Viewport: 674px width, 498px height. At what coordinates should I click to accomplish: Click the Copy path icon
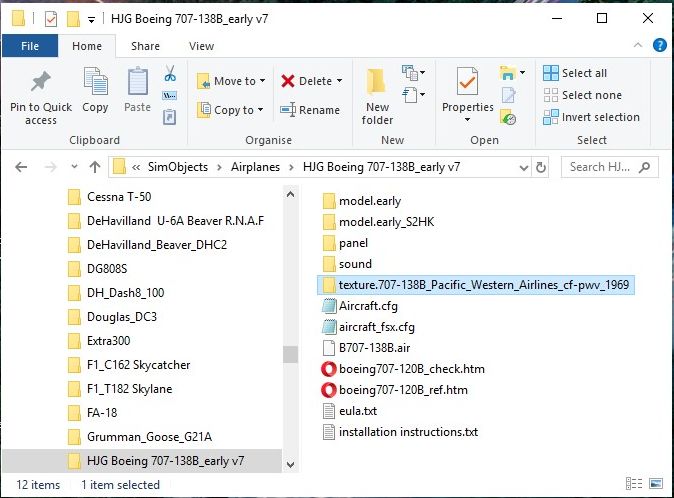tap(169, 95)
